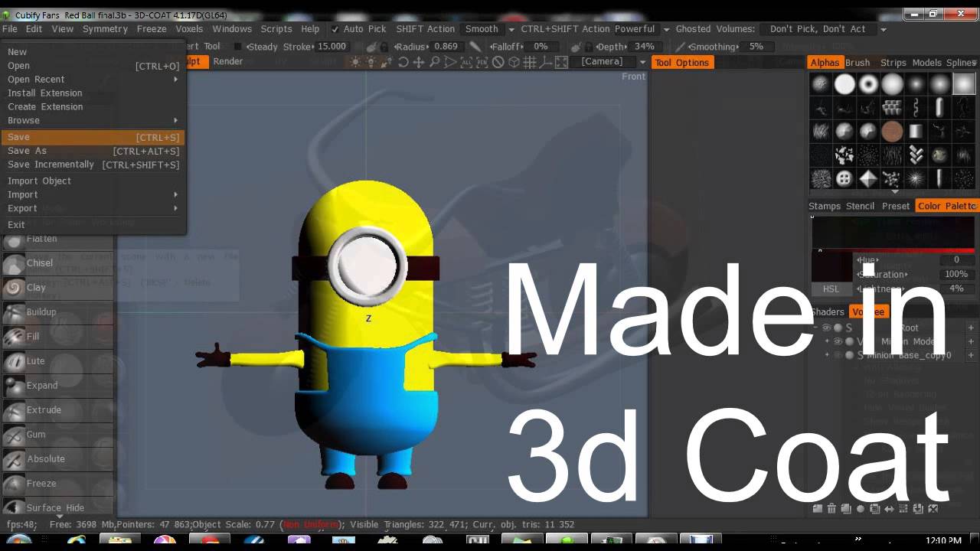Open the Camera view dropdown
This screenshot has height=551, width=980.
[x=642, y=62]
